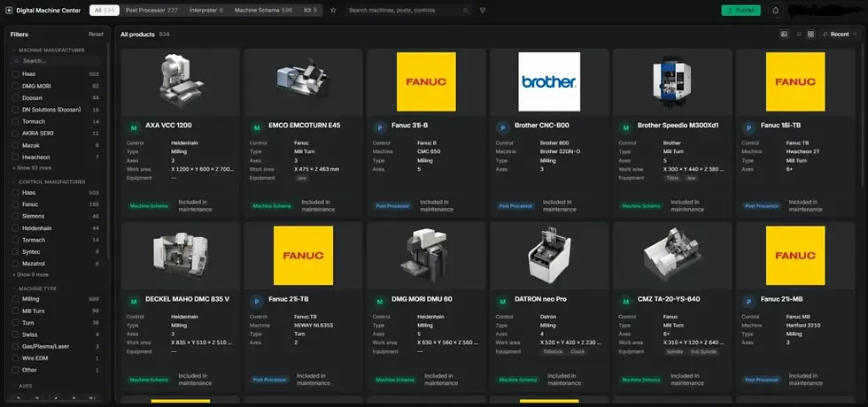Click the Digital Machine Center logo icon
868x407 pixels.
click(x=9, y=10)
